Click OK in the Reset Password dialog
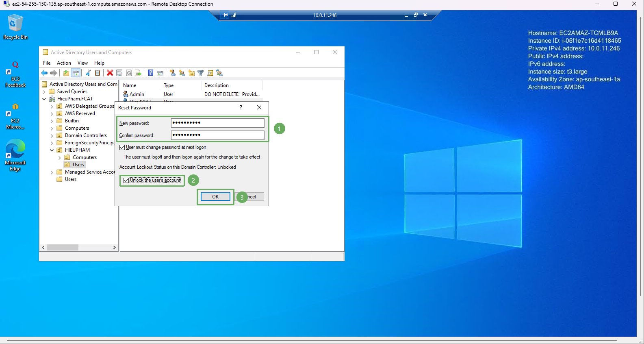 tap(215, 197)
